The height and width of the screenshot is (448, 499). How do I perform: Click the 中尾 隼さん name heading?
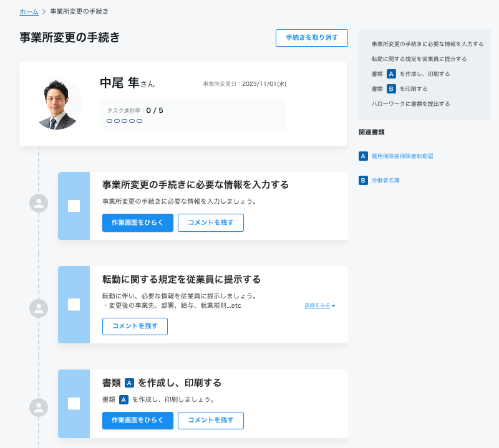tap(127, 83)
